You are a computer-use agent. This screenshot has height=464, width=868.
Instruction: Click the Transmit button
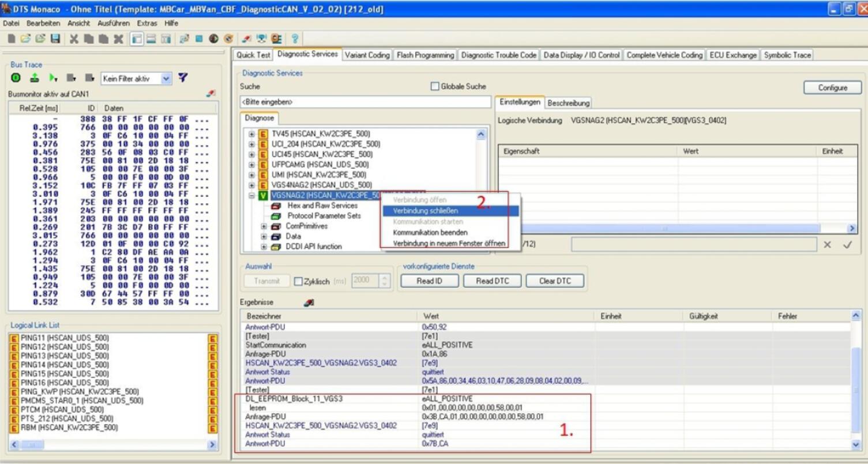pyautogui.click(x=266, y=281)
